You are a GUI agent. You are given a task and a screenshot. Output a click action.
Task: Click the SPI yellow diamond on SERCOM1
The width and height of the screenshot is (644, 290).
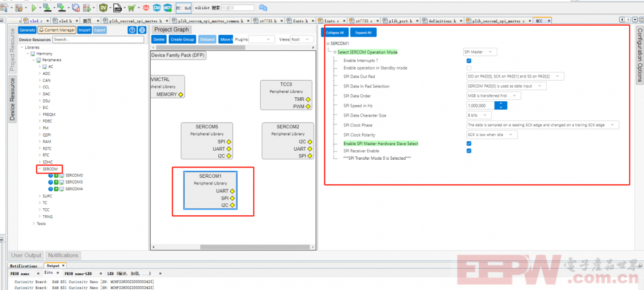[232, 198]
